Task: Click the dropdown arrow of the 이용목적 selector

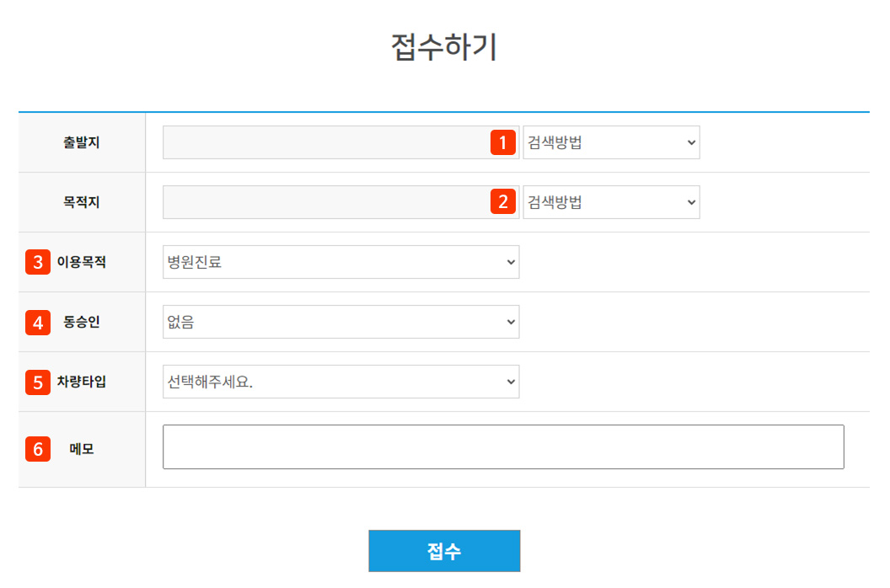Action: [x=510, y=262]
